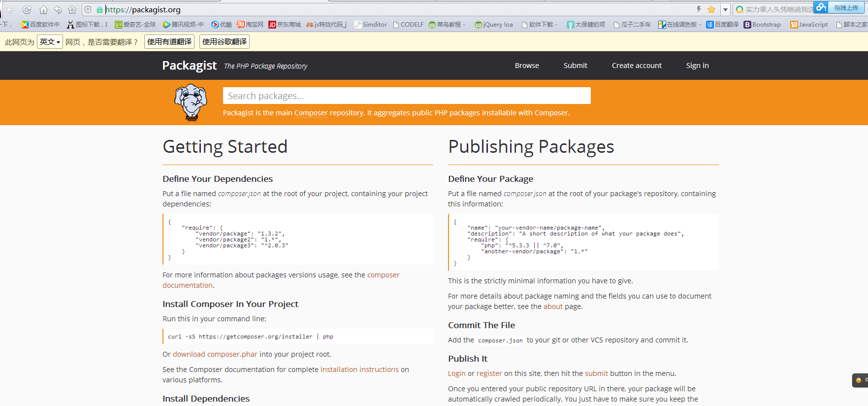The image size is (868, 406).
Task: Click the Packagist elephant mascot image
Action: click(x=191, y=102)
